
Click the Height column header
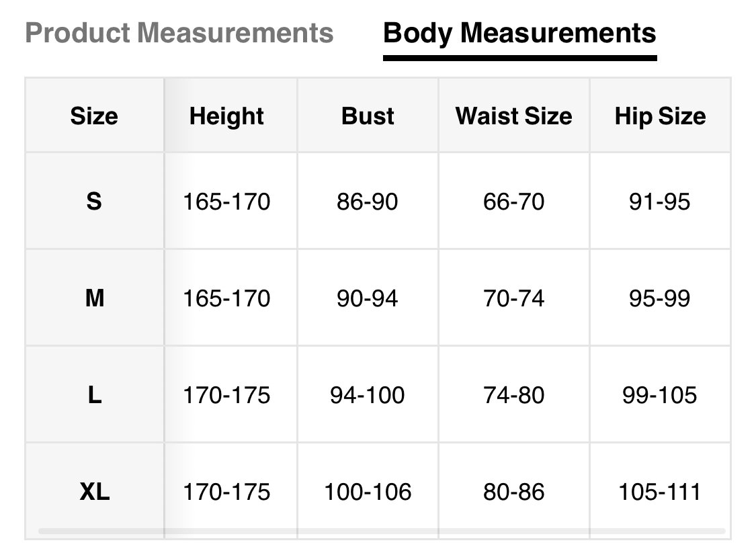pyautogui.click(x=226, y=116)
